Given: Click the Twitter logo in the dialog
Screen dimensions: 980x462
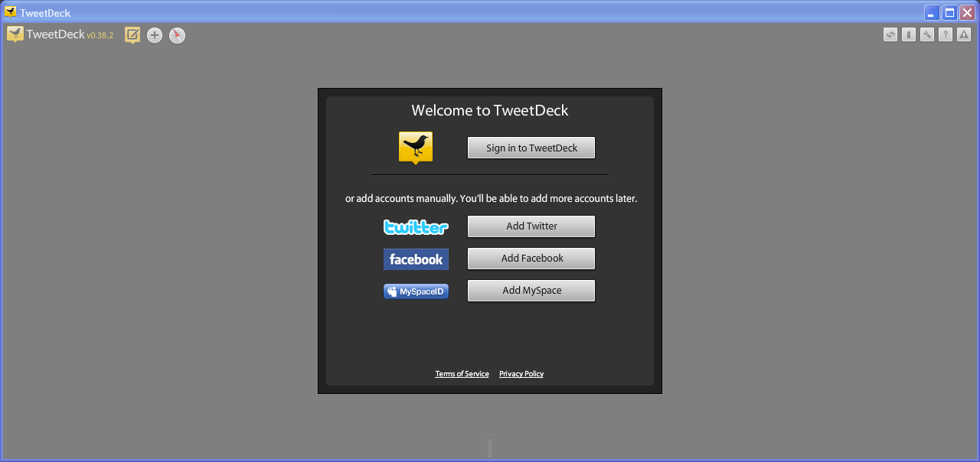Looking at the screenshot, I should [x=416, y=226].
